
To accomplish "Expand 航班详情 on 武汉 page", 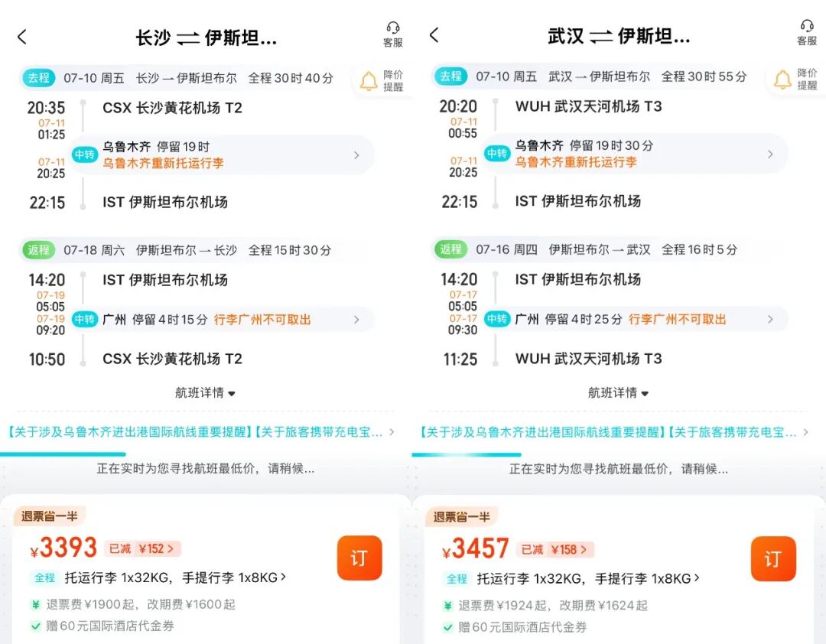I will [x=619, y=392].
